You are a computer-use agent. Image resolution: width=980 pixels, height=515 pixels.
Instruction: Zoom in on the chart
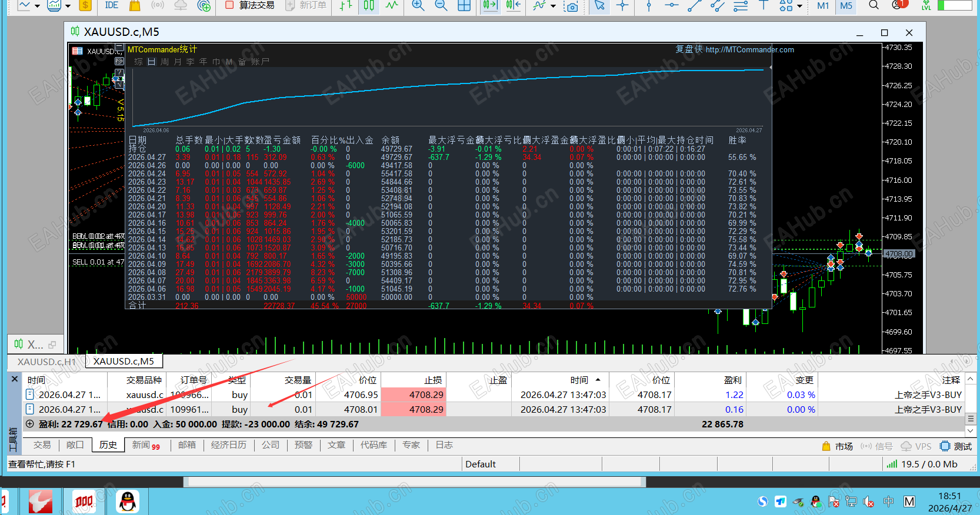click(x=418, y=5)
